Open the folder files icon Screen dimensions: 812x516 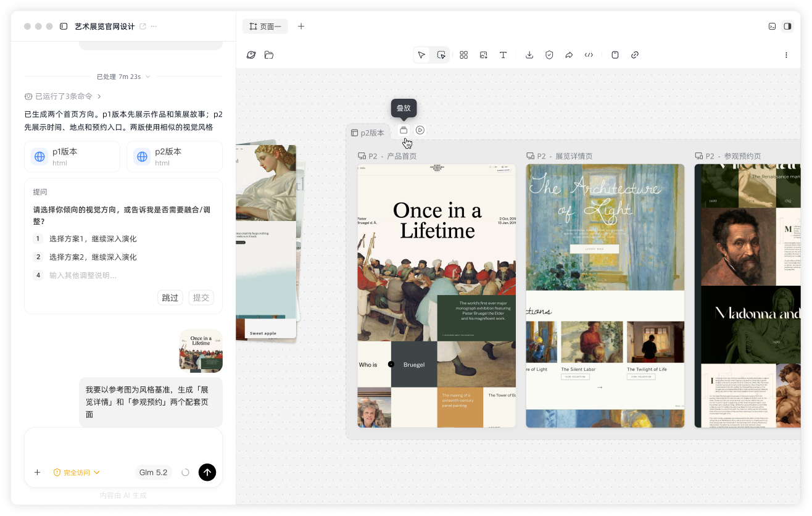click(269, 55)
